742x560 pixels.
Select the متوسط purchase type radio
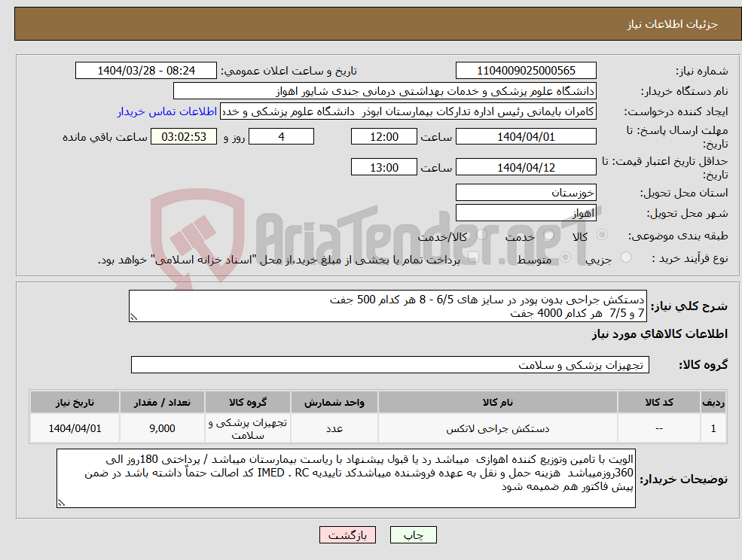566,257
